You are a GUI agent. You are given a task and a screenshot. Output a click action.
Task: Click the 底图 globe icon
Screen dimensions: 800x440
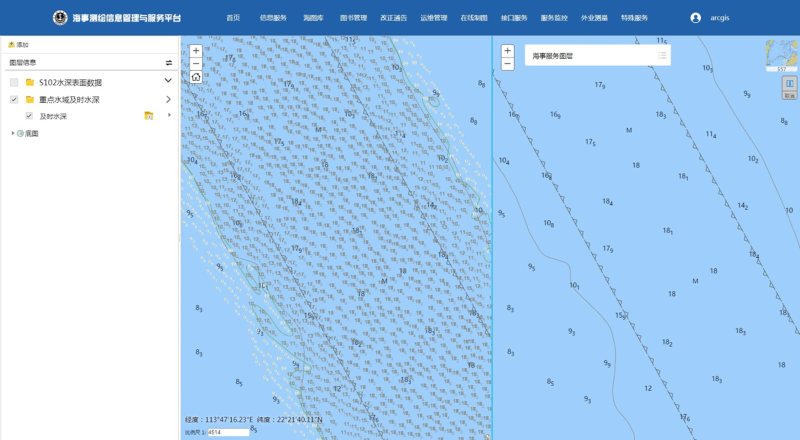click(20, 133)
